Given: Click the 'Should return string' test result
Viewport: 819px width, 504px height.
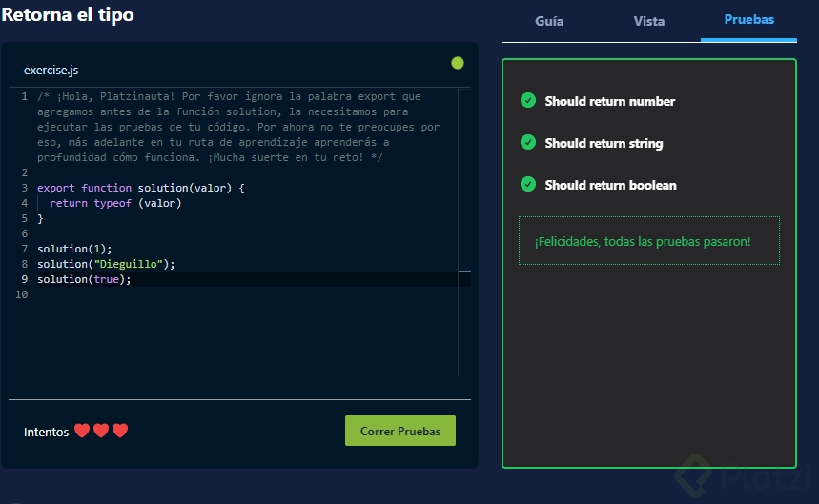Looking at the screenshot, I should tap(604, 143).
